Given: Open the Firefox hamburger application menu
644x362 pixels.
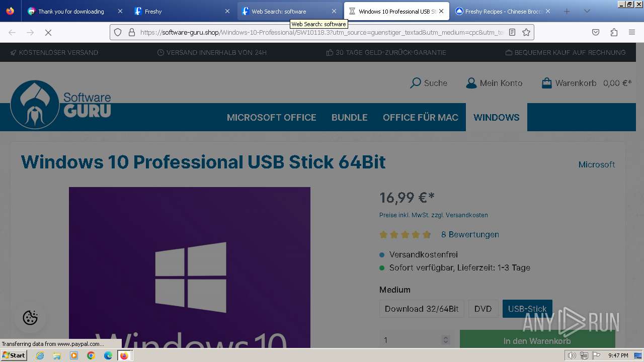Looking at the screenshot, I should 632,32.
